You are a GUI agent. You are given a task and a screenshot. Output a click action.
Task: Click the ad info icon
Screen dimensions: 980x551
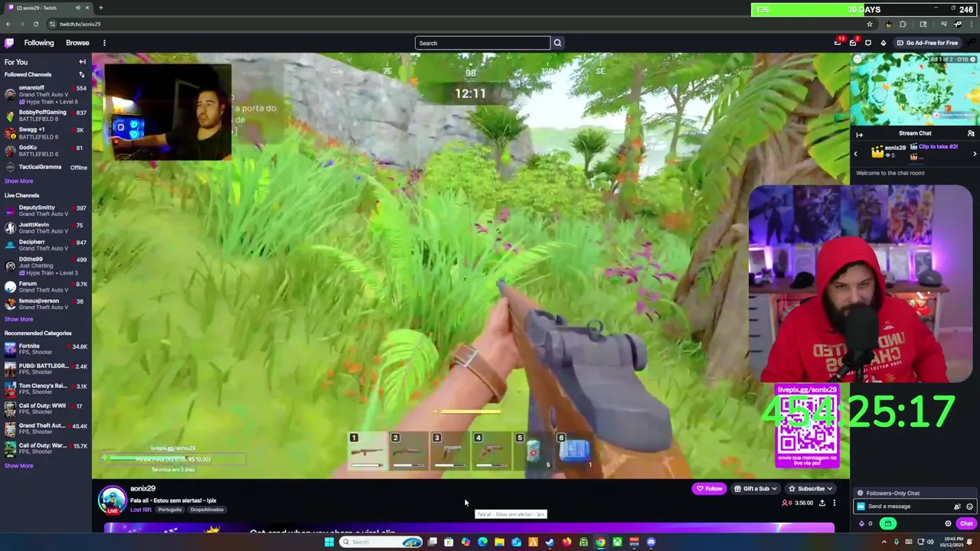974,60
